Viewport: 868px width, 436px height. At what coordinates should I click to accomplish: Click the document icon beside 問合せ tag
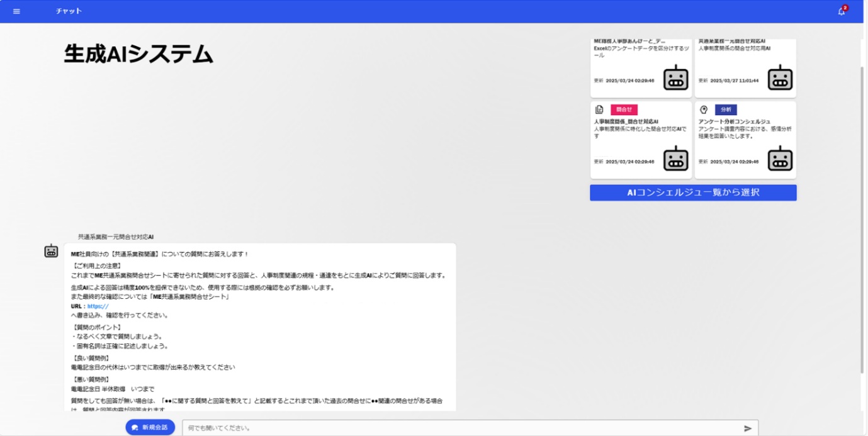(599, 109)
